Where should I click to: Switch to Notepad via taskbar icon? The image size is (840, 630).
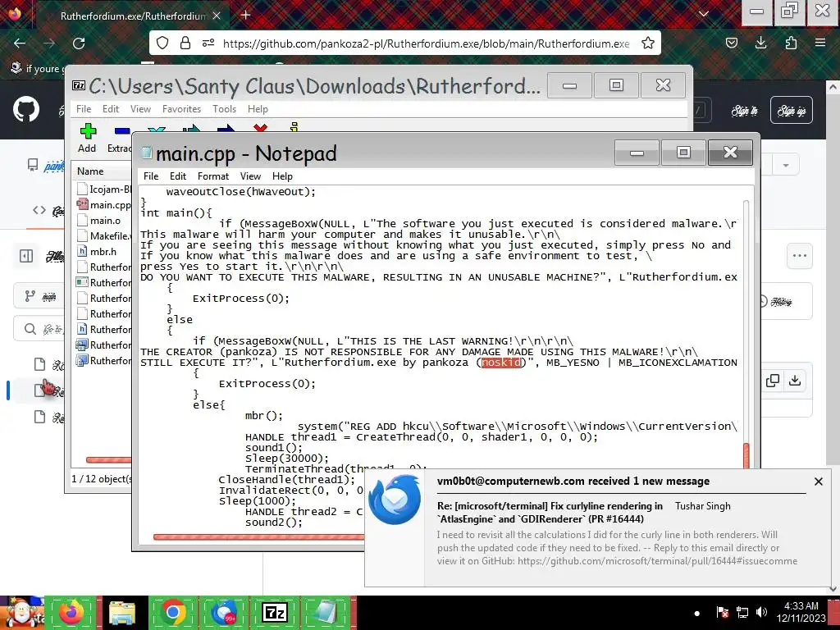coord(326,612)
